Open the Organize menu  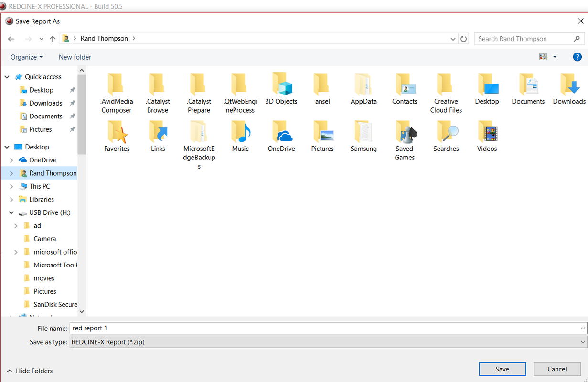[27, 57]
